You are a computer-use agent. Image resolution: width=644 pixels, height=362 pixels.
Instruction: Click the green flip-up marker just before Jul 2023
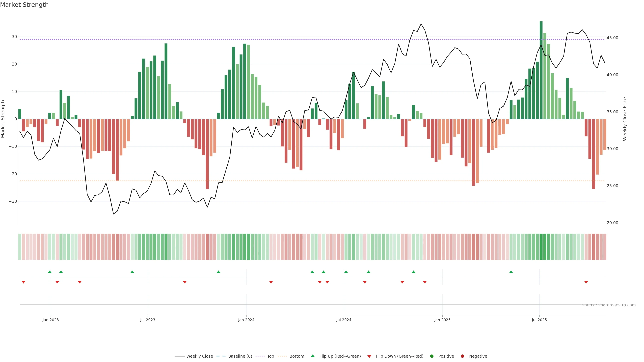pyautogui.click(x=132, y=272)
